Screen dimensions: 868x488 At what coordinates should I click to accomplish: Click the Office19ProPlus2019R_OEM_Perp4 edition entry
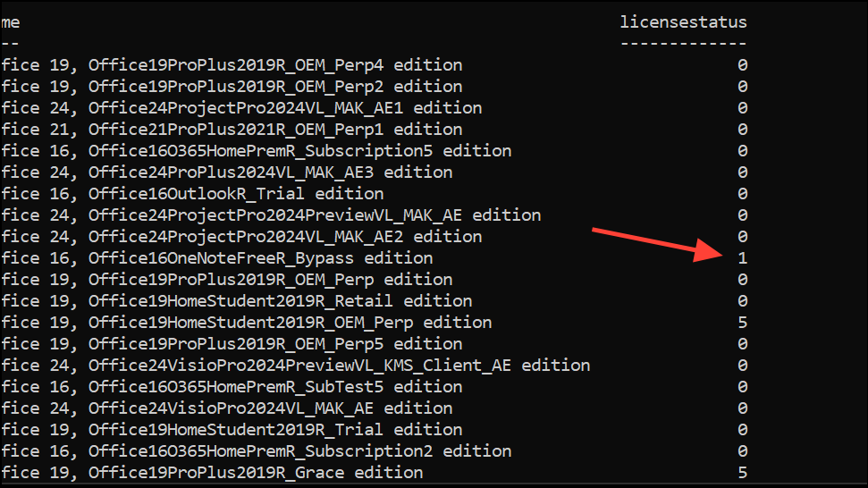coord(274,65)
